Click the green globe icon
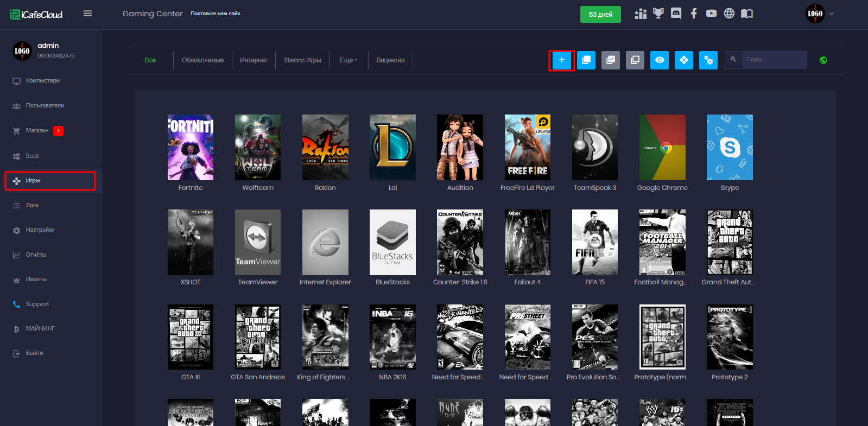Image resolution: width=868 pixels, height=426 pixels. [x=823, y=60]
